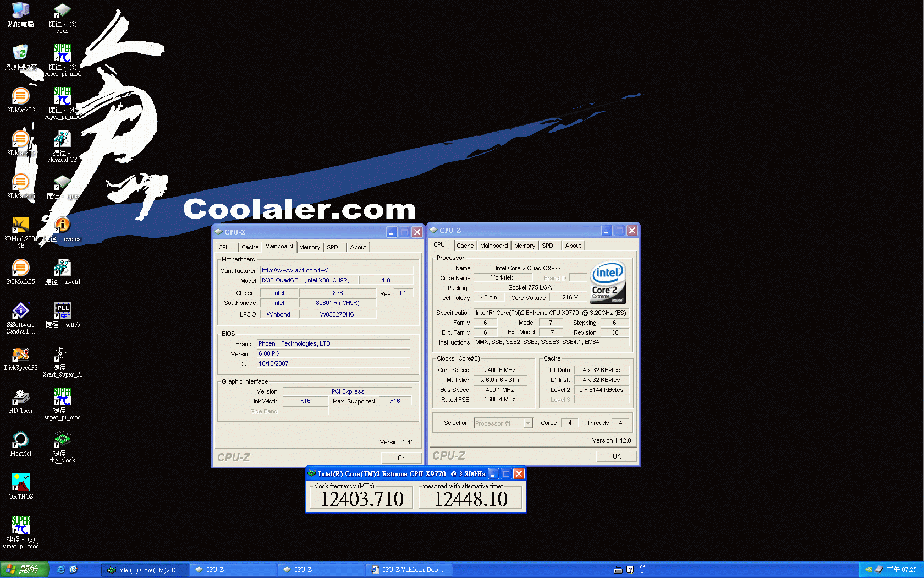Click the Level 2 cache 2 x 6144 KBytes value
Screen dimensions: 924x578
602,390
